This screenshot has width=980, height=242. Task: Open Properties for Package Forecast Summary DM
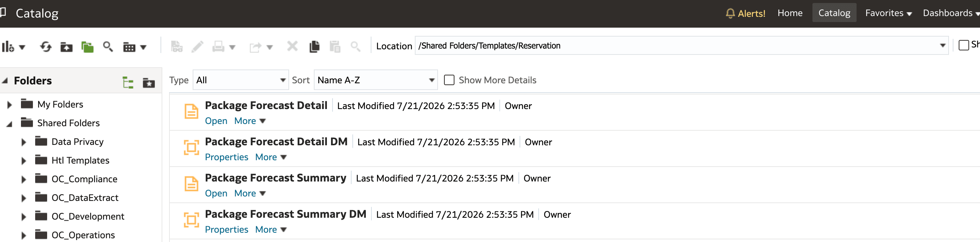226,229
